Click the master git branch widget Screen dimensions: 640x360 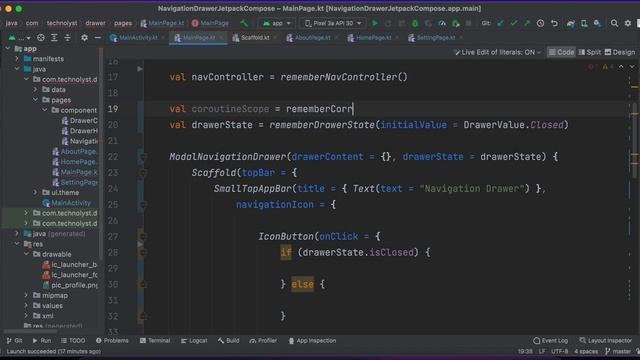point(618,351)
